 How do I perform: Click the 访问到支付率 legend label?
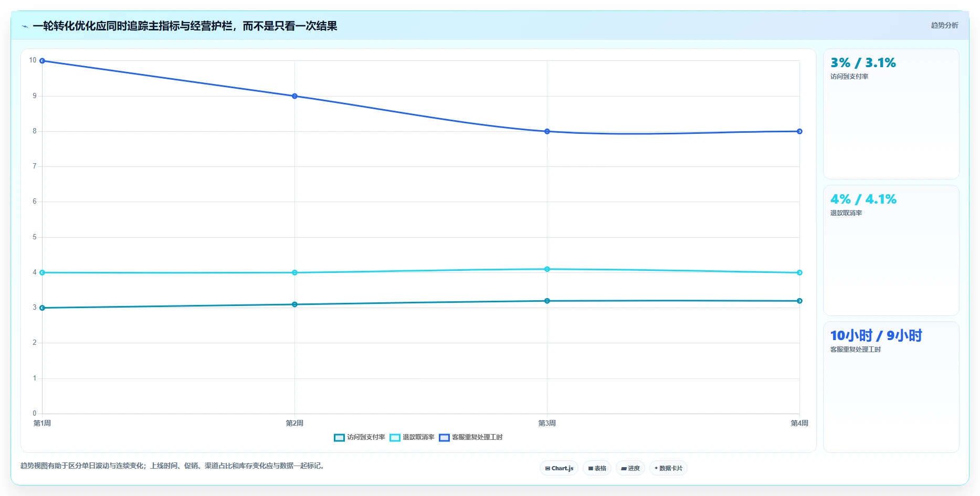[366, 437]
